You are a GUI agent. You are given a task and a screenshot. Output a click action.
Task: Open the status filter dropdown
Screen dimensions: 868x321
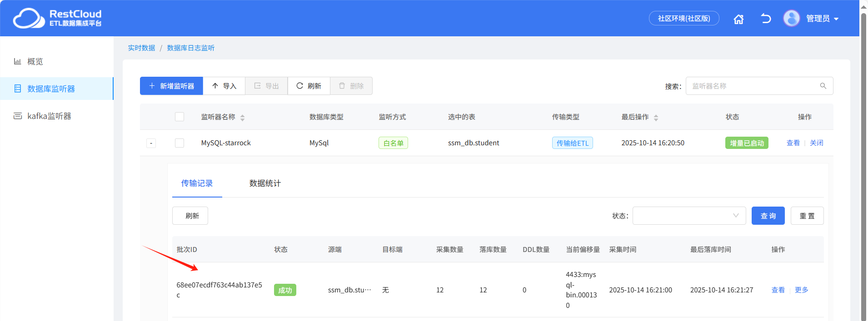689,216
